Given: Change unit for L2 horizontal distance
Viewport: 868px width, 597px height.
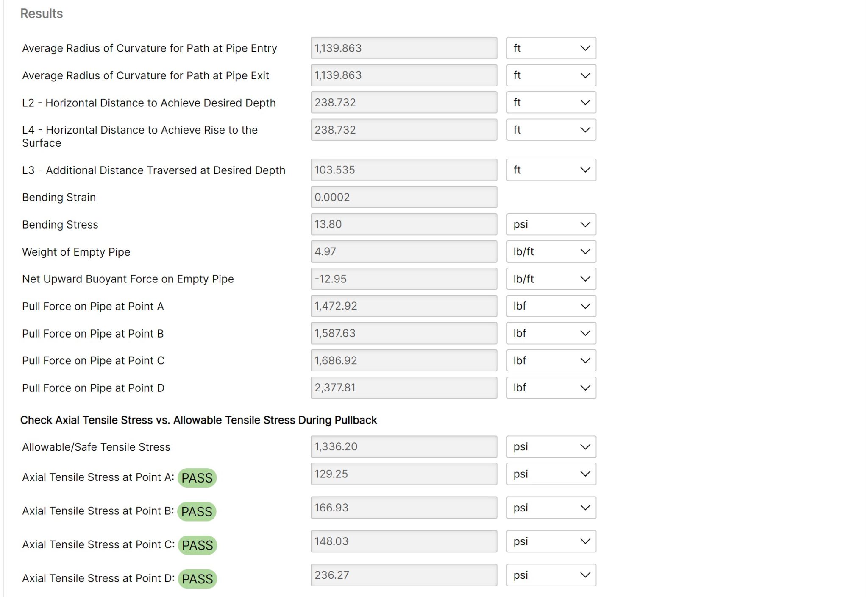Looking at the screenshot, I should pyautogui.click(x=551, y=102).
